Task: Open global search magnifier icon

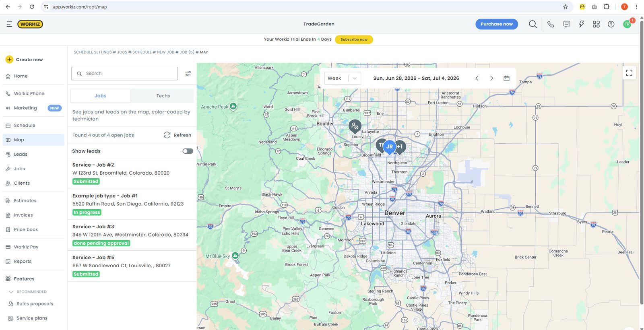Action: click(x=533, y=24)
